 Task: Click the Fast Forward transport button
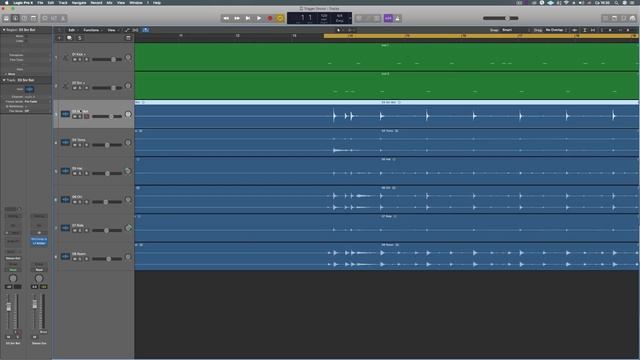(237, 18)
